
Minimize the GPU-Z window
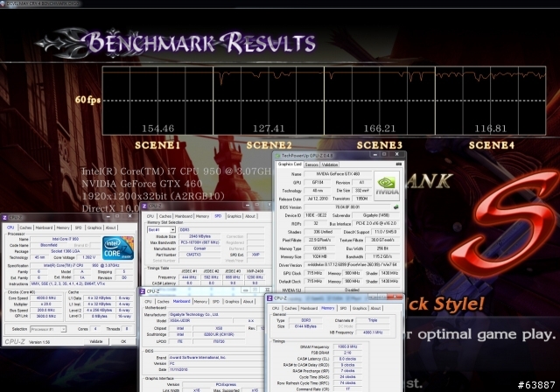[x=374, y=154]
